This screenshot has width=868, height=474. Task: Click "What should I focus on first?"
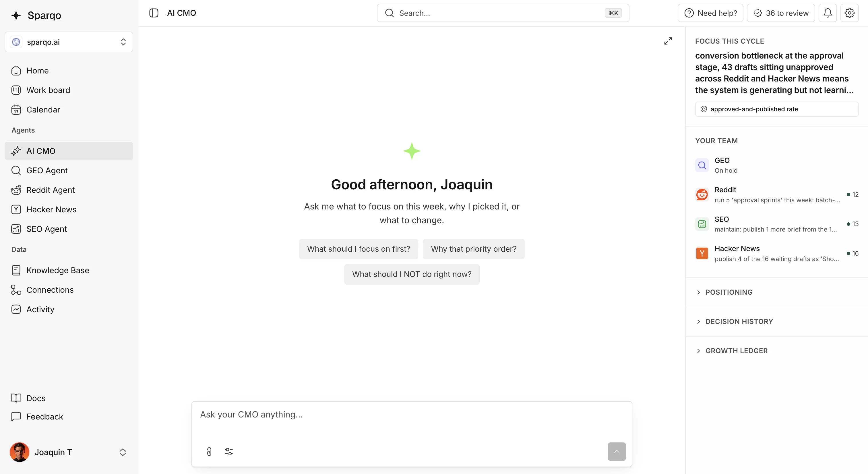[359, 249]
